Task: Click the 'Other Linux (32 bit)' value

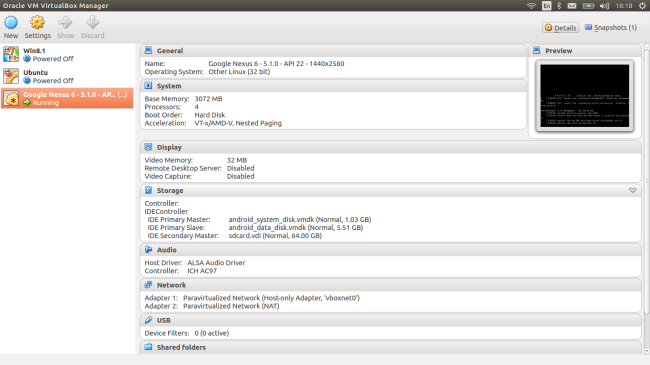Action: pyautogui.click(x=239, y=72)
